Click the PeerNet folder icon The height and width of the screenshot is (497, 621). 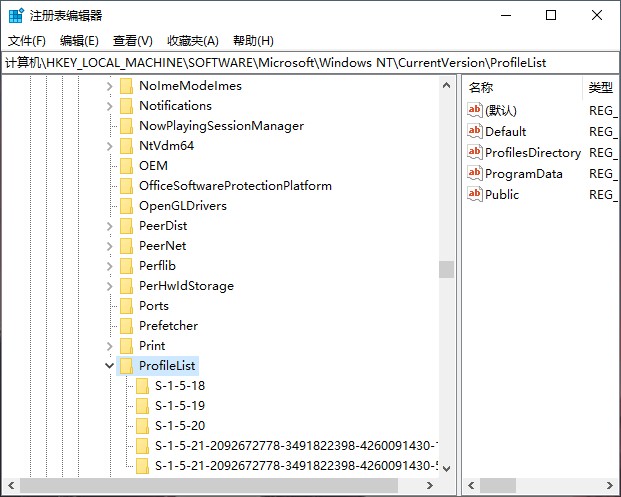126,246
